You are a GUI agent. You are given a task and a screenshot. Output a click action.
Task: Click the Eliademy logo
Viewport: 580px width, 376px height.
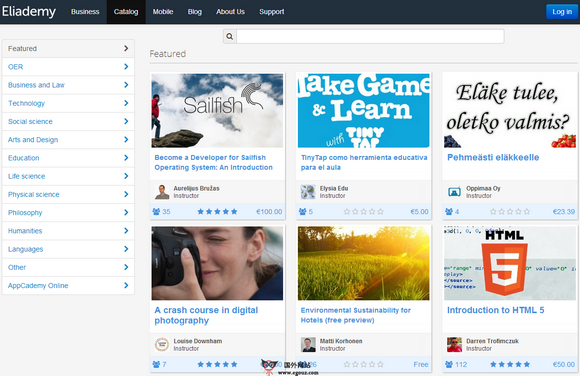(x=29, y=11)
